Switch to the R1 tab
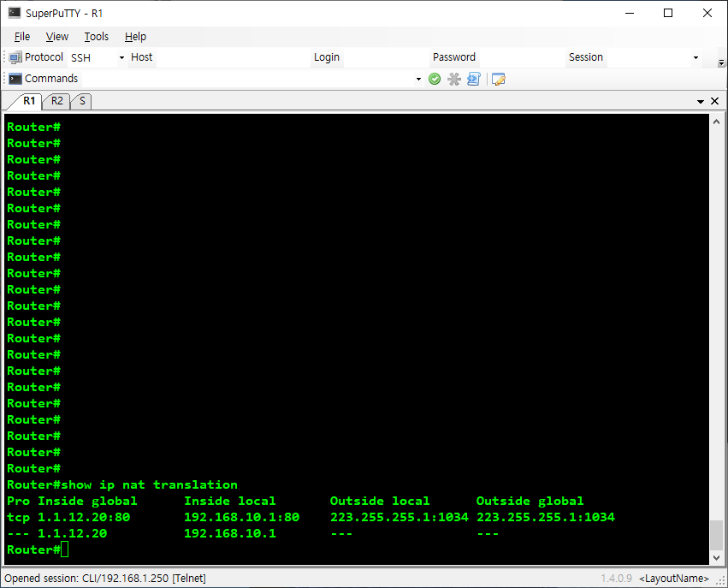 pyautogui.click(x=29, y=101)
